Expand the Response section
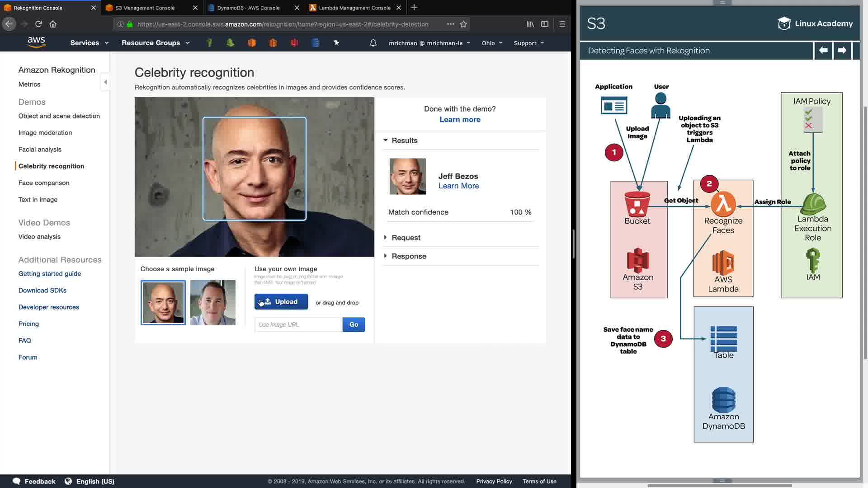Viewport: 868px width, 488px height. [408, 256]
